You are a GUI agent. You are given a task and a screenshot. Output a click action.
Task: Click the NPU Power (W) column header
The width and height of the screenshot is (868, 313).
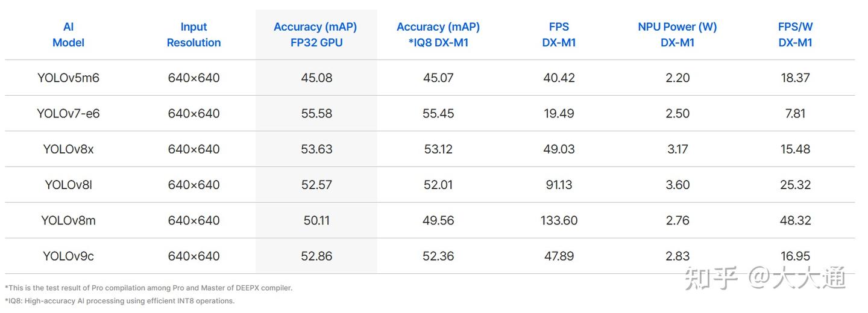[677, 35]
